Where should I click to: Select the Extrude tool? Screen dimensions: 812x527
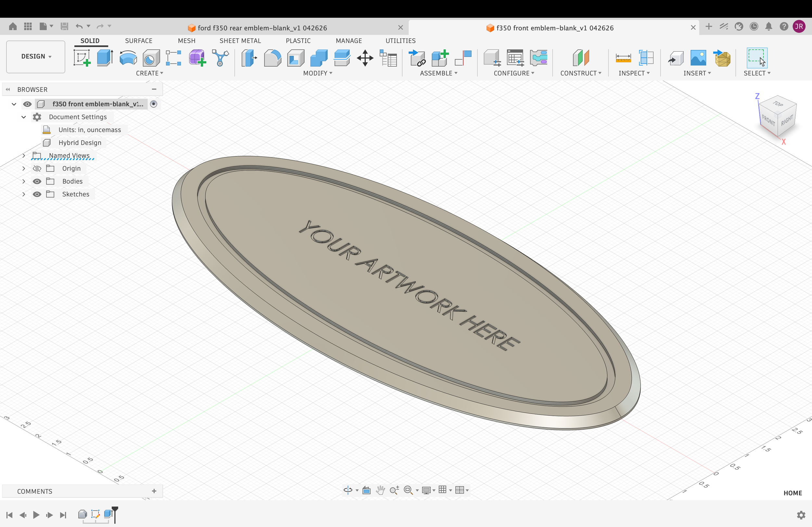click(105, 58)
